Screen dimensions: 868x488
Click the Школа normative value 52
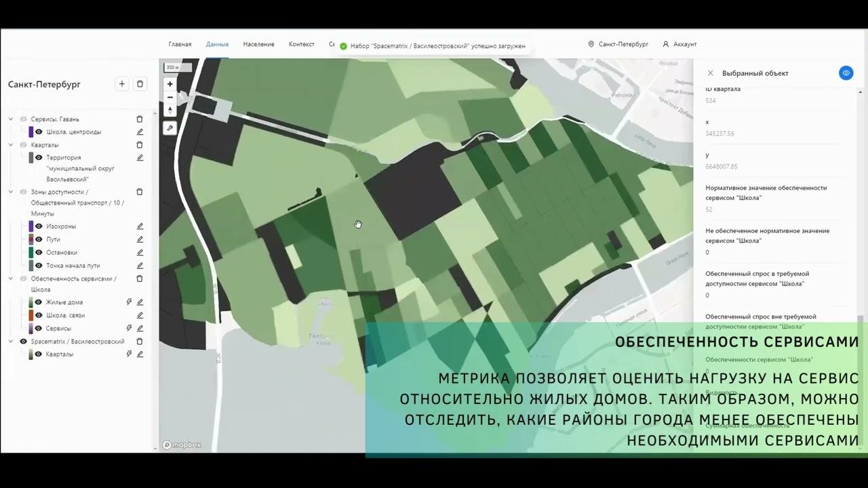tap(709, 209)
